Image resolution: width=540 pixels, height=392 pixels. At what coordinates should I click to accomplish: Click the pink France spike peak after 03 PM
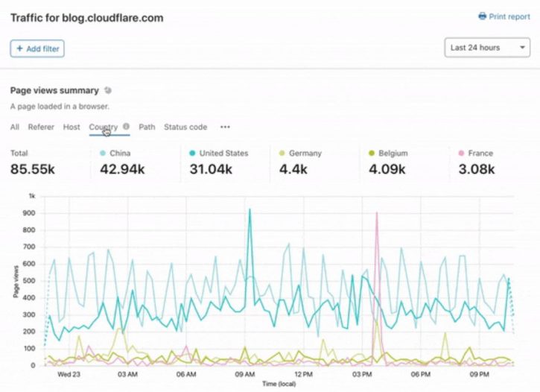[377, 213]
